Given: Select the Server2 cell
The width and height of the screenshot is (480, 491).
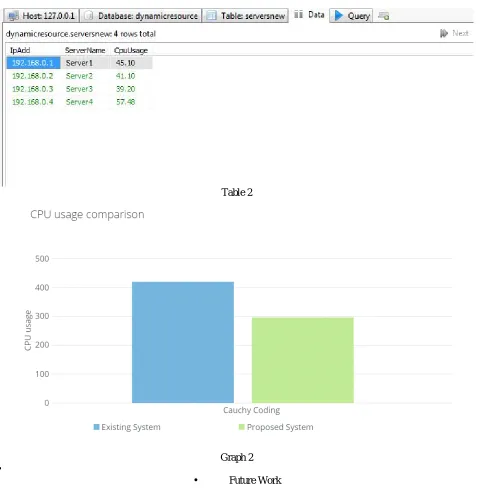Looking at the screenshot, I should (x=79, y=76).
